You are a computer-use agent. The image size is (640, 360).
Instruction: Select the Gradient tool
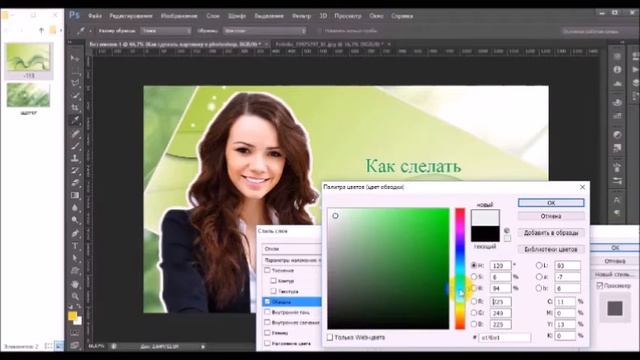75,195
